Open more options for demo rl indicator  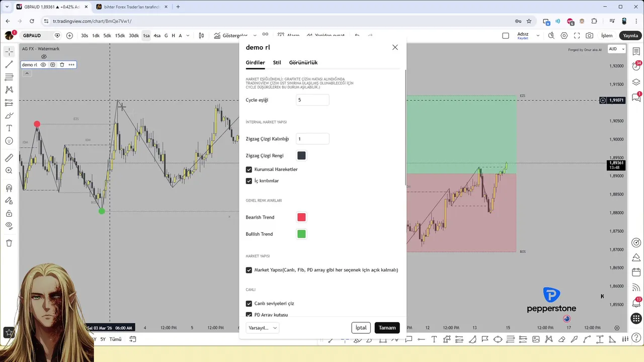pyautogui.click(x=71, y=64)
